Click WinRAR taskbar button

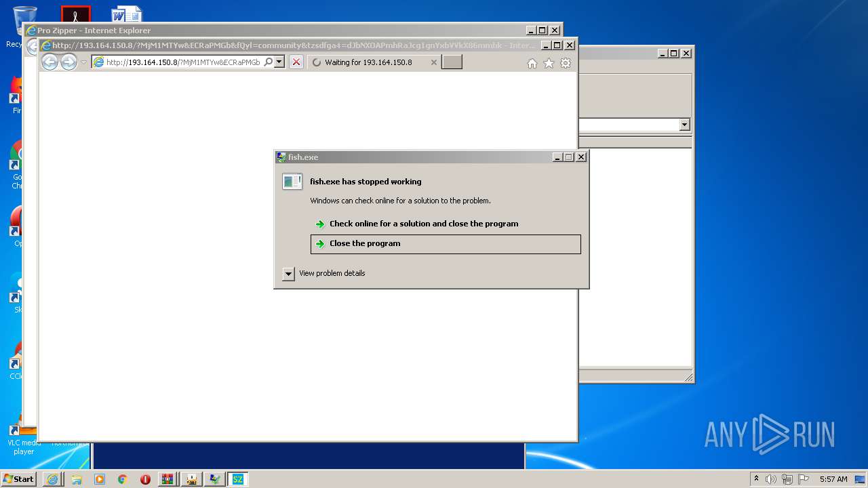coord(169,479)
